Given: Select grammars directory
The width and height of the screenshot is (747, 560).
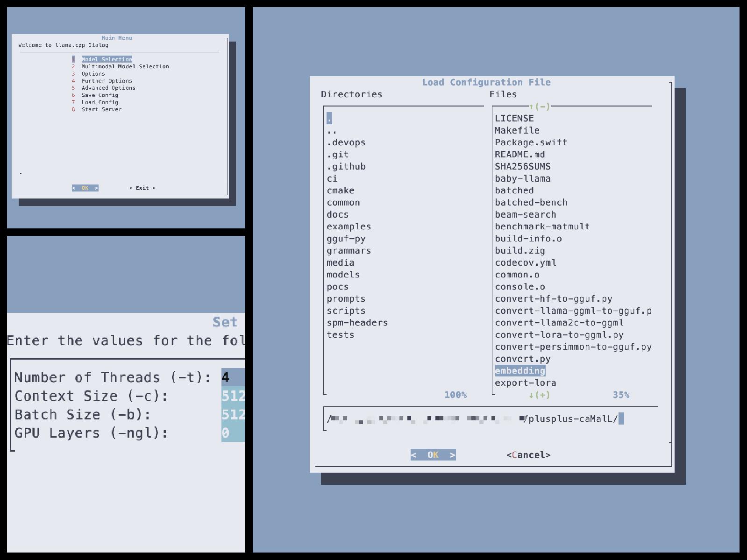Looking at the screenshot, I should [349, 251].
